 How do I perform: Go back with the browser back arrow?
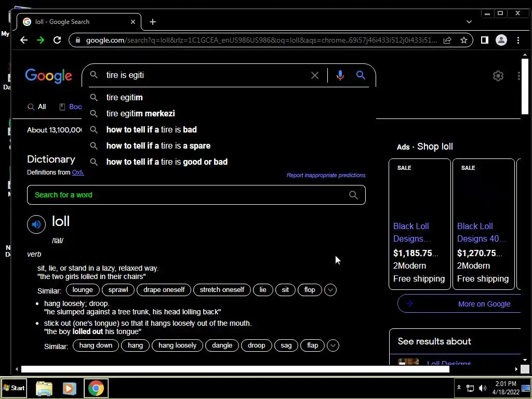click(24, 40)
